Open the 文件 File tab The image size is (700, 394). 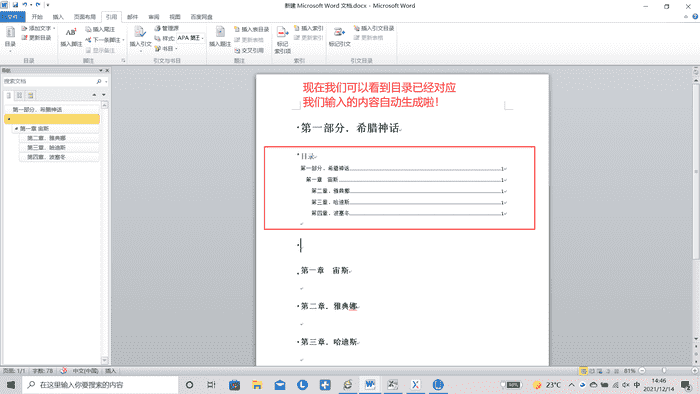[x=13, y=17]
